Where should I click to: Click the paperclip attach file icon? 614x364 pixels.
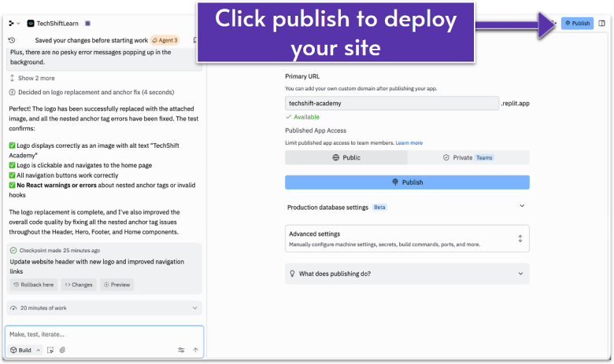click(x=62, y=350)
